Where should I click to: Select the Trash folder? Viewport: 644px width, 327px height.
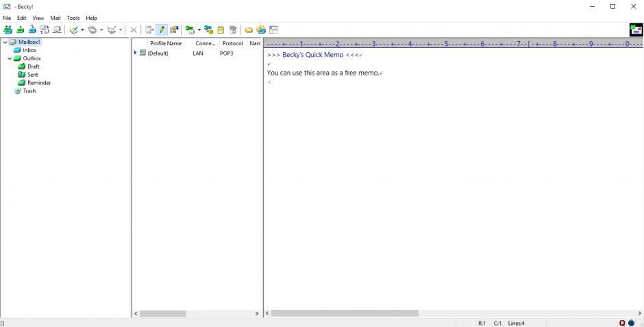[x=29, y=91]
